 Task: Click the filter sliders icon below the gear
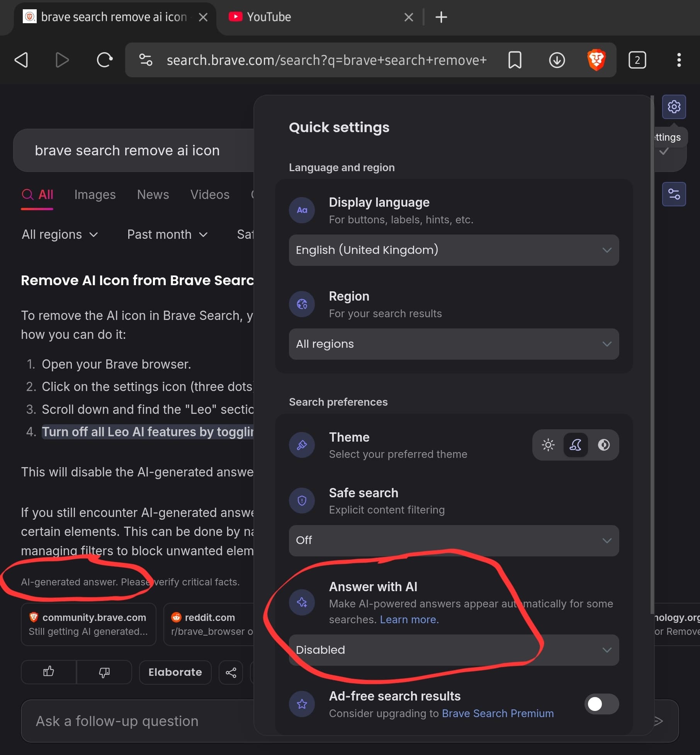pos(674,194)
